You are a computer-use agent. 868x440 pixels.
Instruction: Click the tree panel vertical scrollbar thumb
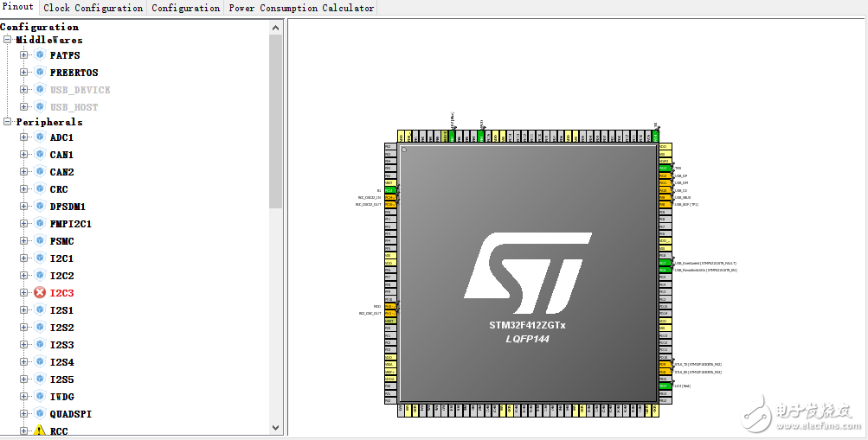pos(276,121)
